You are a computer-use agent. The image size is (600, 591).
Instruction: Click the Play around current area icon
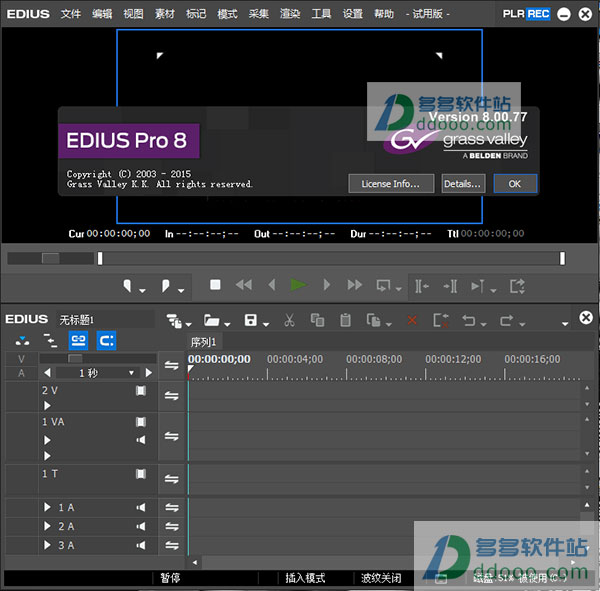478,286
